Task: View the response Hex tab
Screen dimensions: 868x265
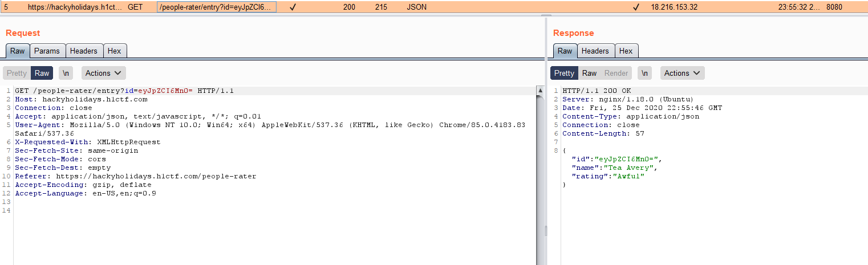Action: click(626, 51)
